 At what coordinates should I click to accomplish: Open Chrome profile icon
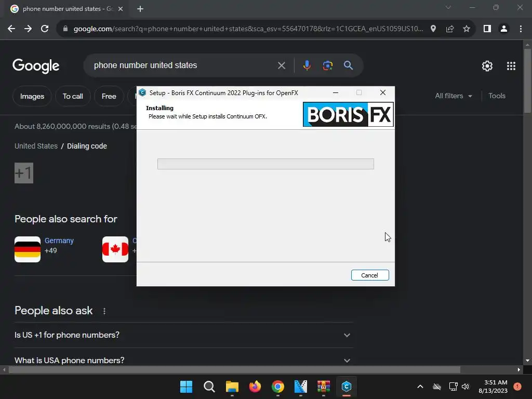coord(504,29)
